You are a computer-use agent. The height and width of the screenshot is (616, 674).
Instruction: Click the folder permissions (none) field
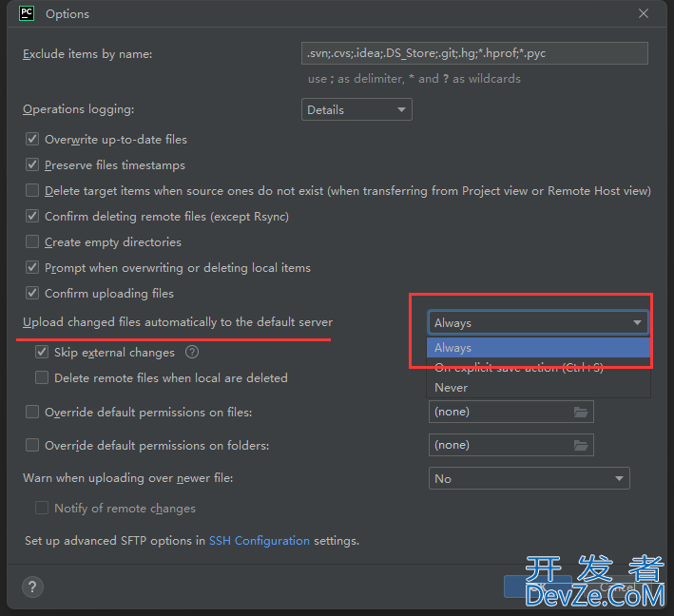(x=511, y=445)
